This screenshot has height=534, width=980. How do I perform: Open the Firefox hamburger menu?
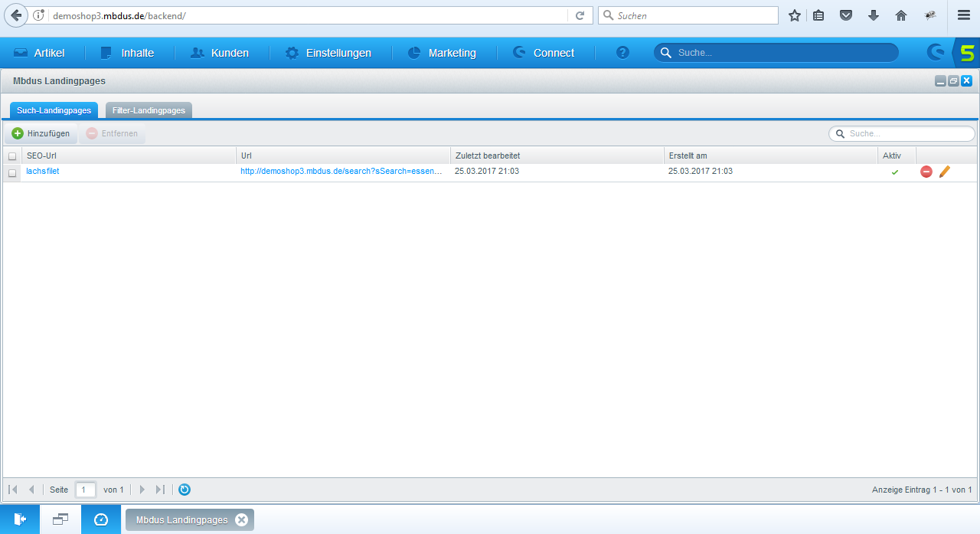(963, 15)
